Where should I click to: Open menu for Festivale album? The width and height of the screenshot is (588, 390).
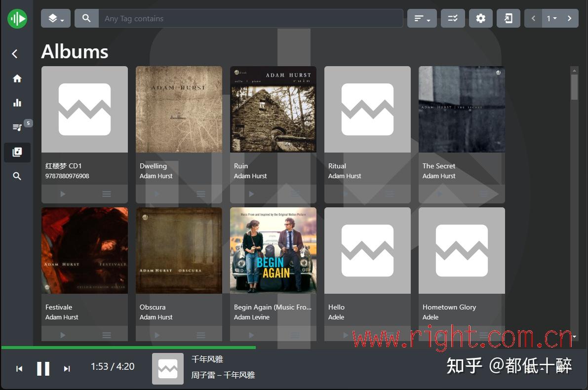(x=107, y=335)
